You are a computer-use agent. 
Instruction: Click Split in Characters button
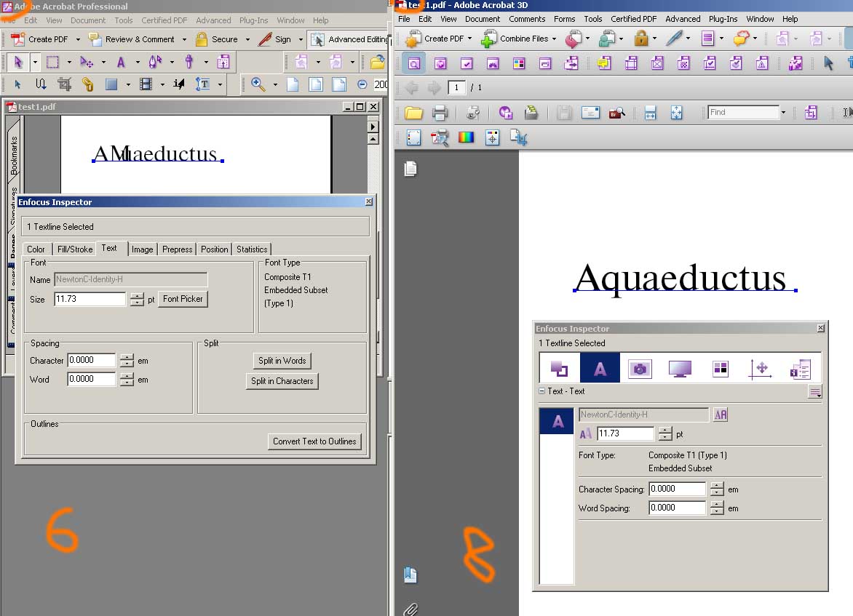pyautogui.click(x=282, y=381)
